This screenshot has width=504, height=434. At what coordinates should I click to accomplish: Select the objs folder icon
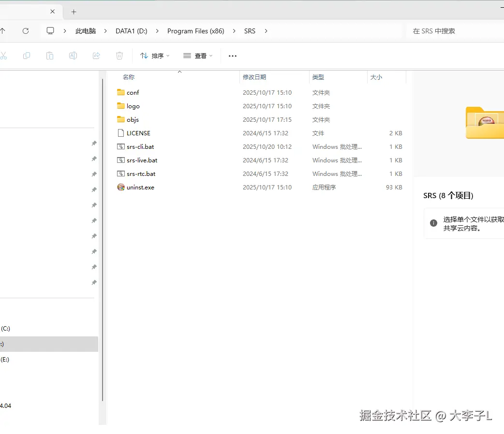(121, 119)
